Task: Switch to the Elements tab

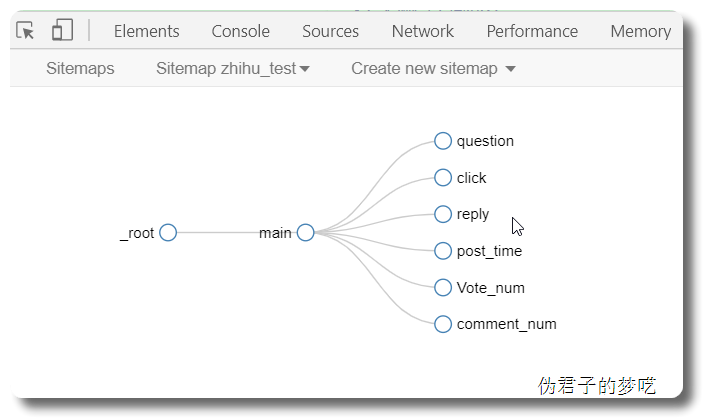Action: pos(146,31)
